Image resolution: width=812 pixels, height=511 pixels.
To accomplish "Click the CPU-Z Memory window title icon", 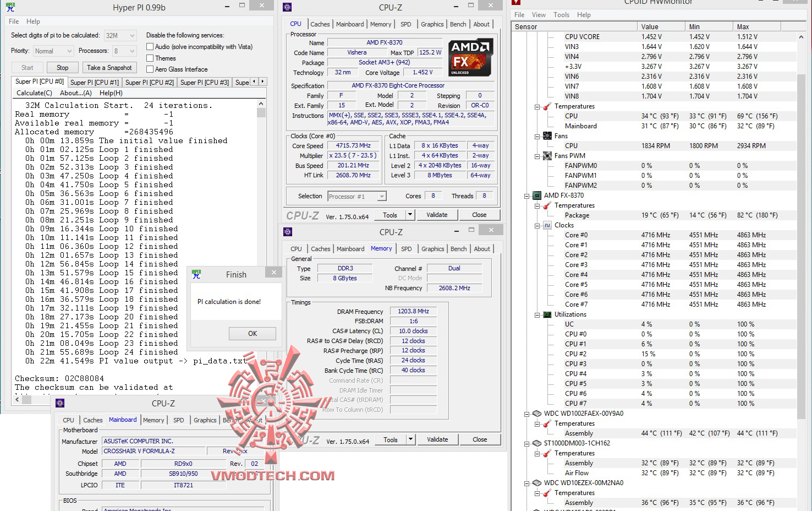I will [x=288, y=232].
